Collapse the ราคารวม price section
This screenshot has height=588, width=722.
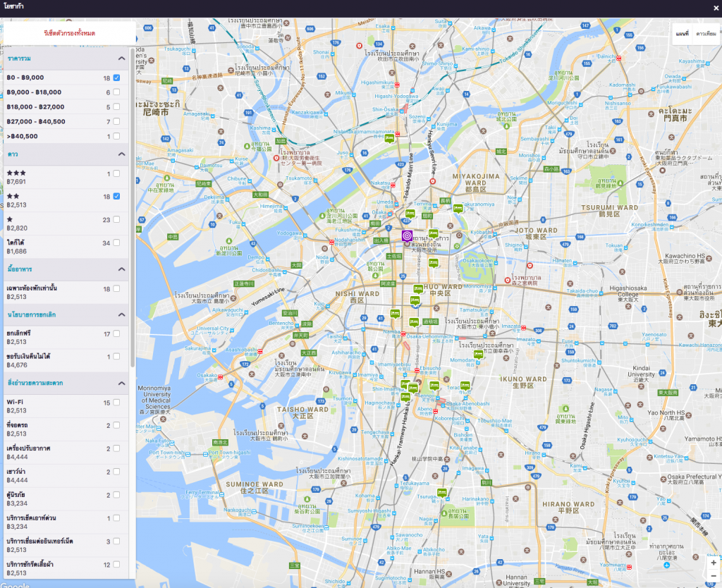[x=121, y=59]
